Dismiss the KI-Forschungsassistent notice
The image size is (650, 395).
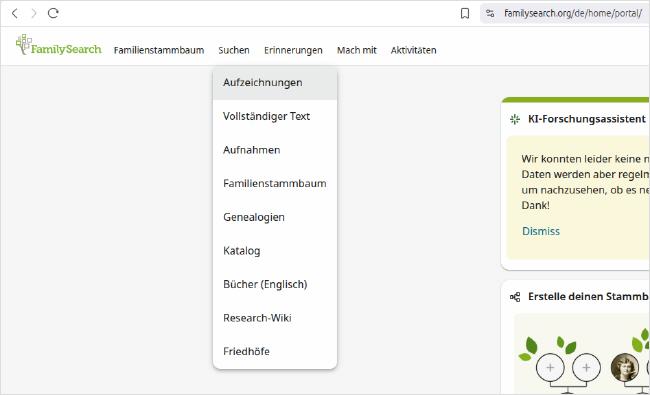point(541,231)
